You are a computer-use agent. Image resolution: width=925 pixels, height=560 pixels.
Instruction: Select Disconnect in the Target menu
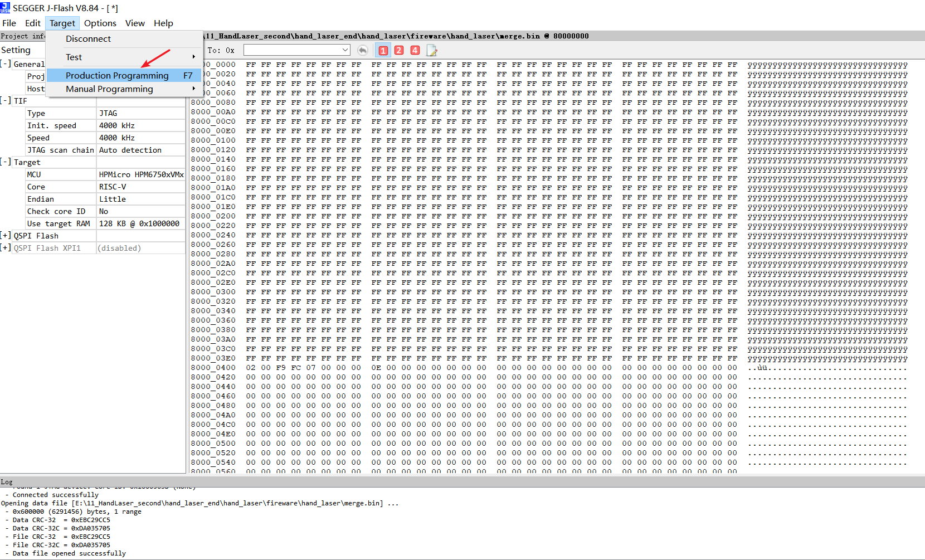point(124,38)
